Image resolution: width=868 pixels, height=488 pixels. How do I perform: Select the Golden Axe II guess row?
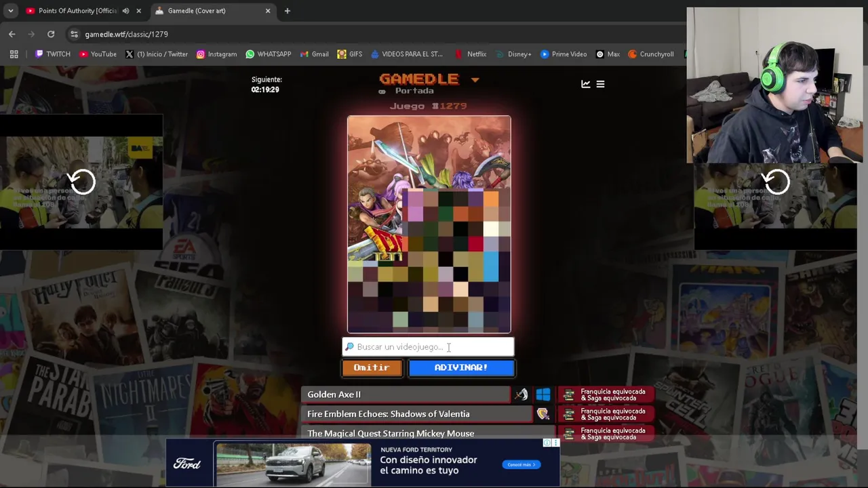pos(406,394)
